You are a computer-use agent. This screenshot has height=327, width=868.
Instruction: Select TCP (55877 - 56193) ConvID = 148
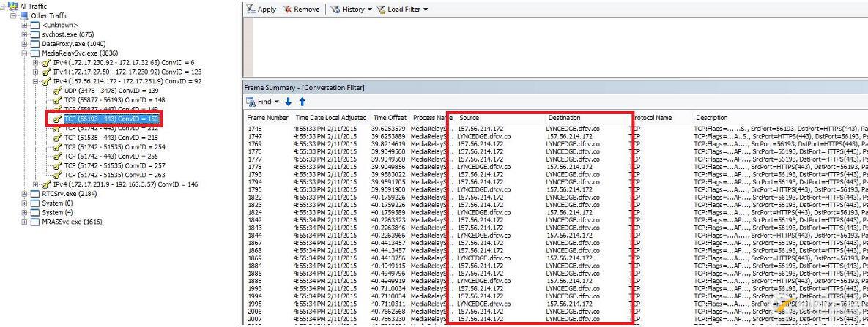114,100
